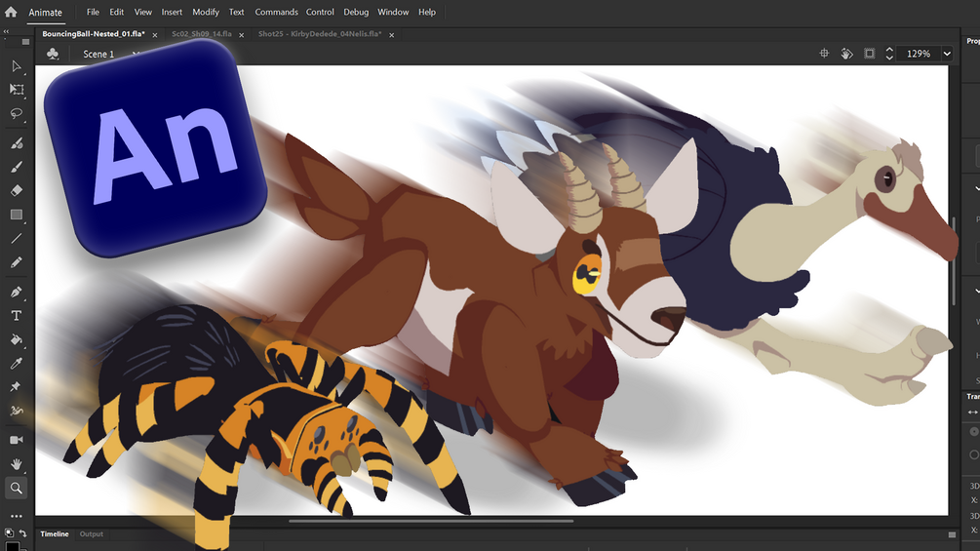Open the Timeline panel options menu

pyautogui.click(x=952, y=534)
